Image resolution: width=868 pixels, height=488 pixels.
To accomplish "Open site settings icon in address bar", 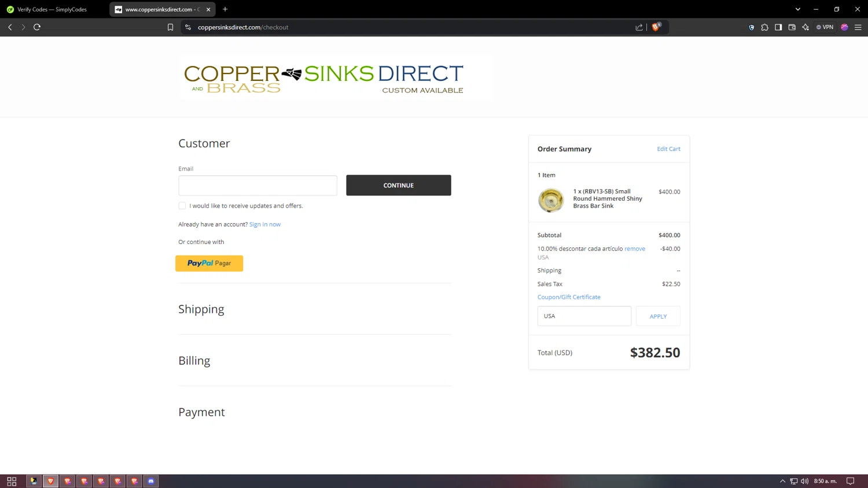I will click(x=188, y=27).
